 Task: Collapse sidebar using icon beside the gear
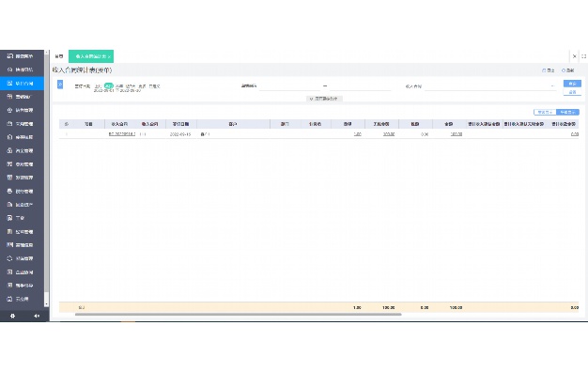(x=37, y=317)
